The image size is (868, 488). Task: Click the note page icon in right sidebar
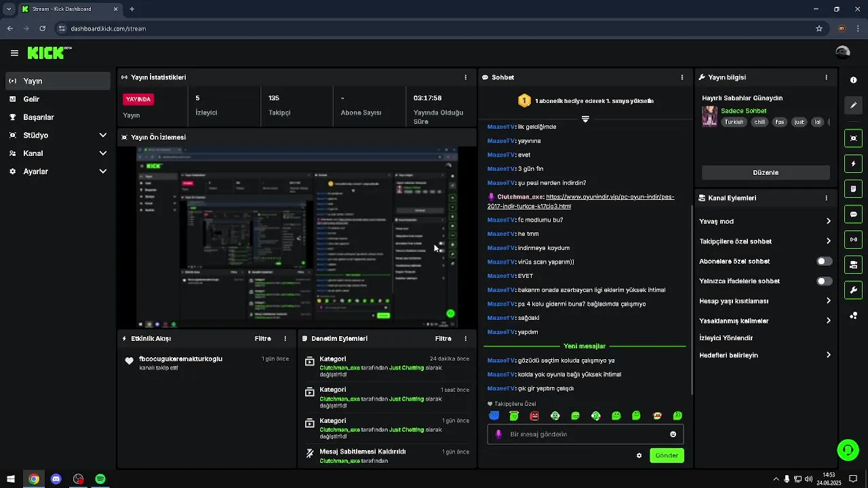pos(853,188)
